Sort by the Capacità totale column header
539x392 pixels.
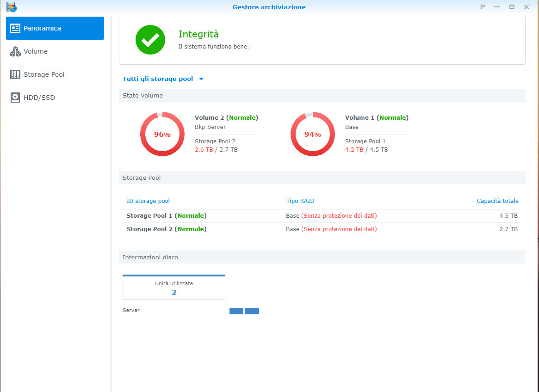tap(497, 201)
